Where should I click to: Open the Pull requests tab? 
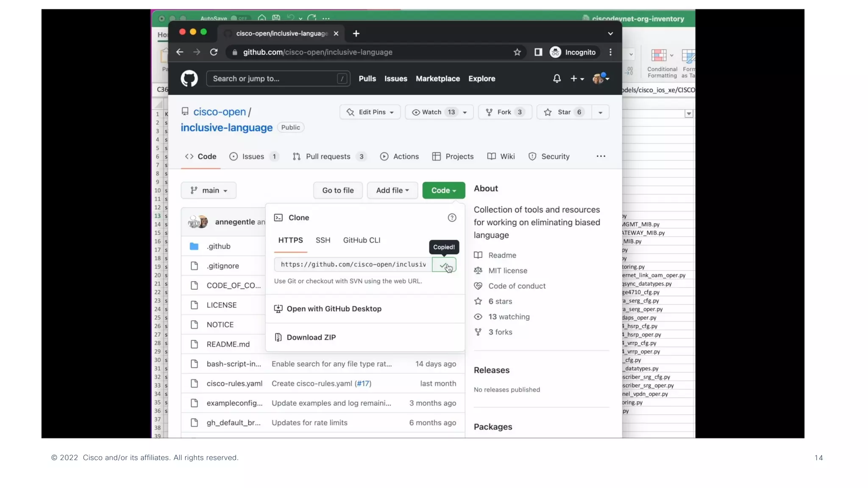[x=328, y=157]
